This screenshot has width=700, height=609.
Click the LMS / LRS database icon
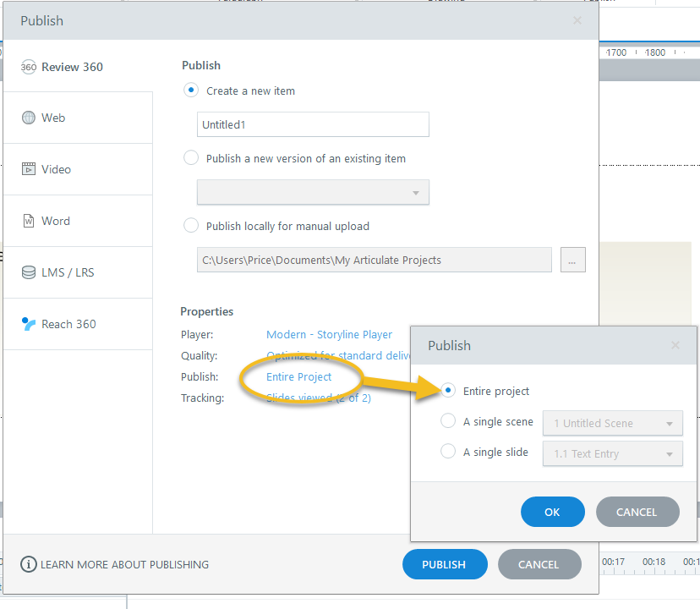click(x=29, y=272)
